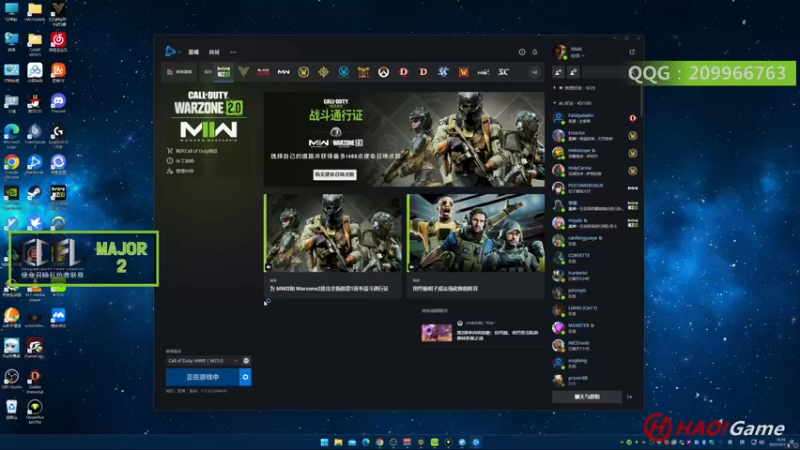Image resolution: width=800 pixels, height=450 pixels.
Task: Select the Diablo III icon
Action: coord(423,72)
